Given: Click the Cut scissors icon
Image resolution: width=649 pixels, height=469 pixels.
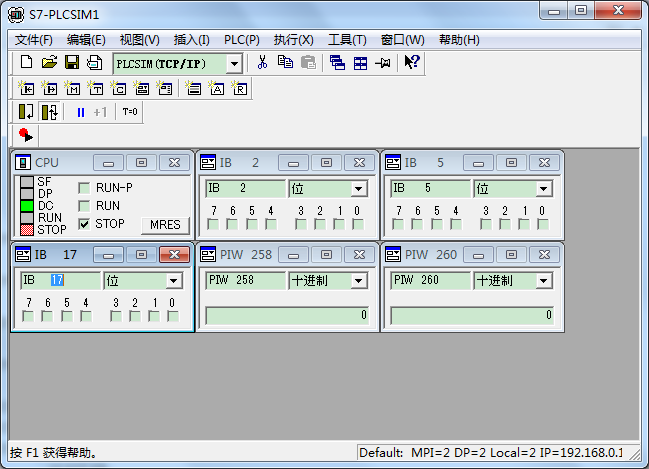Looking at the screenshot, I should click(262, 63).
